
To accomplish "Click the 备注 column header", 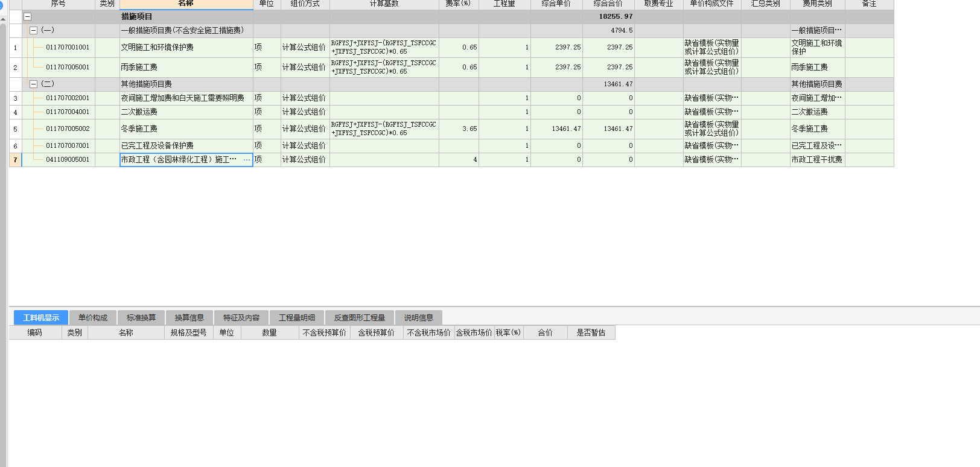I will coord(870,4).
